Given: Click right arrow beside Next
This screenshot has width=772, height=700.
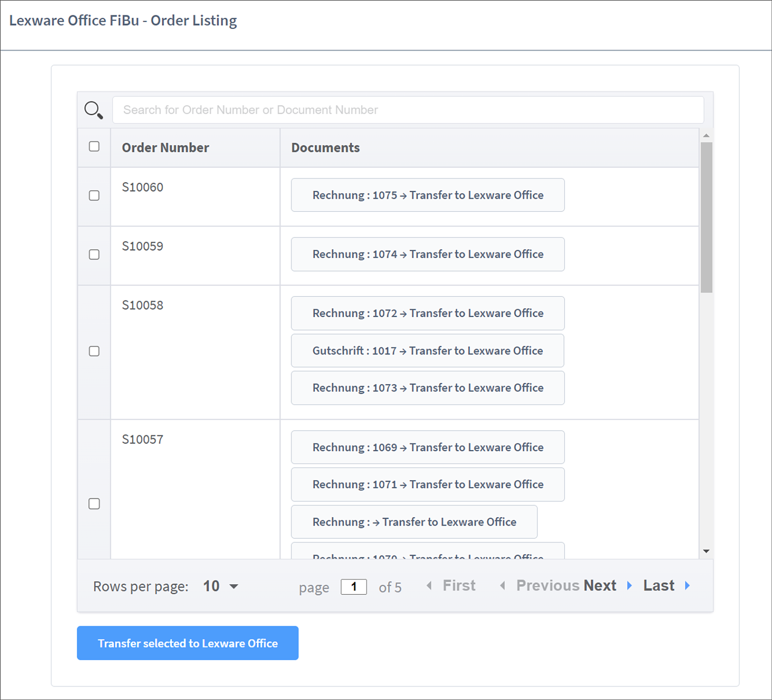Looking at the screenshot, I should (630, 585).
